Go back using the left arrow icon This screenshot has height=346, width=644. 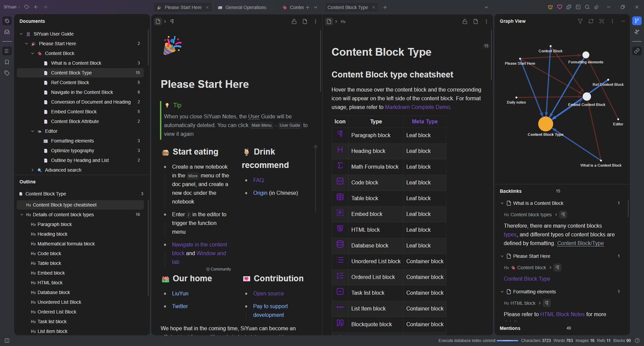pyautogui.click(x=35, y=8)
